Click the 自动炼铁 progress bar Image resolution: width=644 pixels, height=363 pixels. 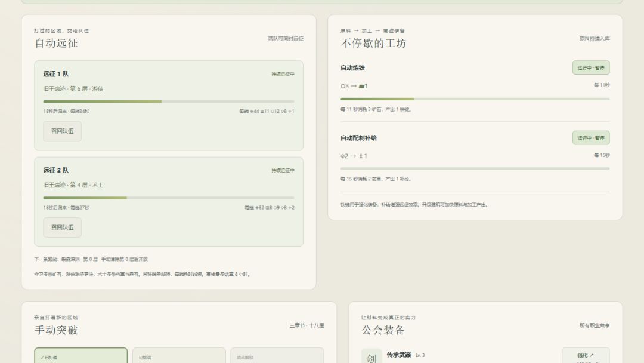(475, 99)
